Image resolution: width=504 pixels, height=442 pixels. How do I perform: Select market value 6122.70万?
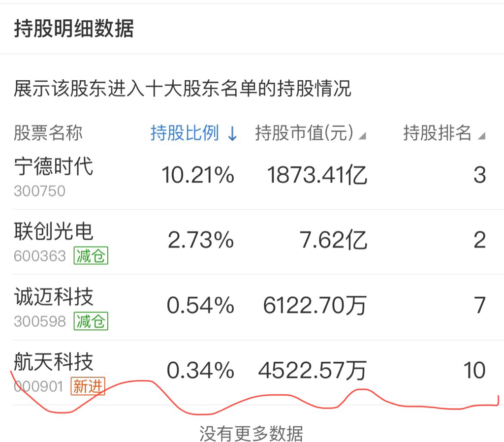click(x=315, y=305)
